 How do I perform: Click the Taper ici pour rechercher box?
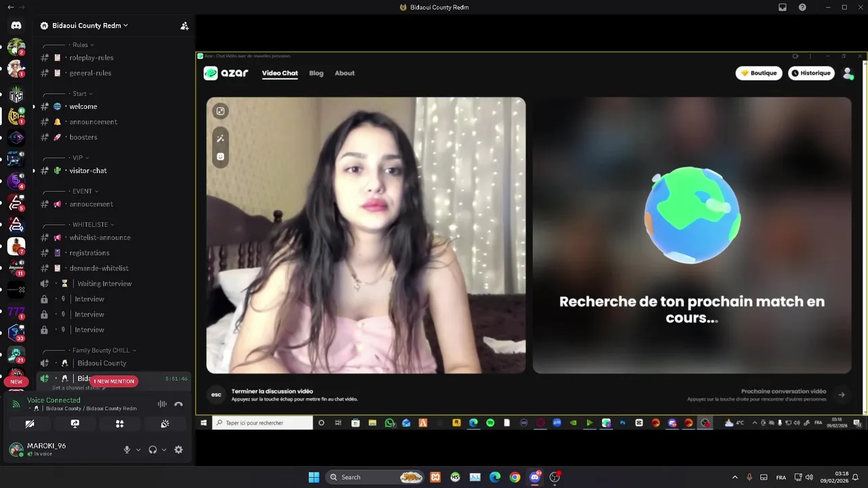tap(262, 423)
